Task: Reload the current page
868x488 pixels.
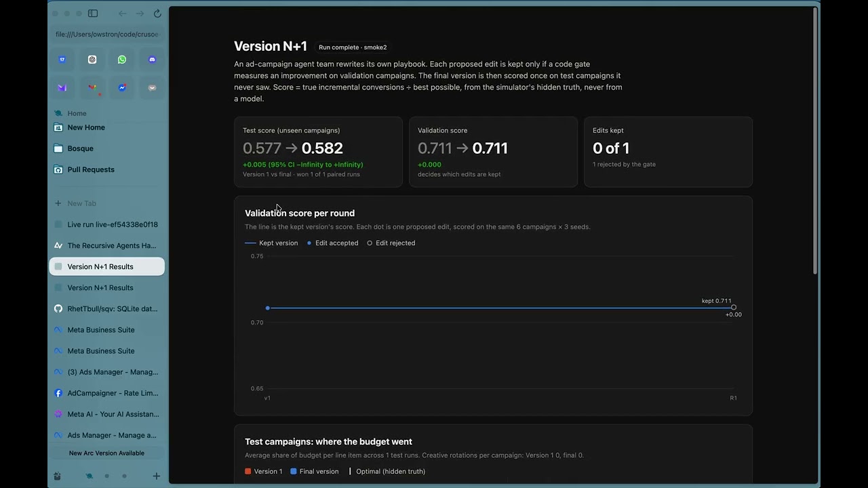Action: pyautogui.click(x=157, y=14)
